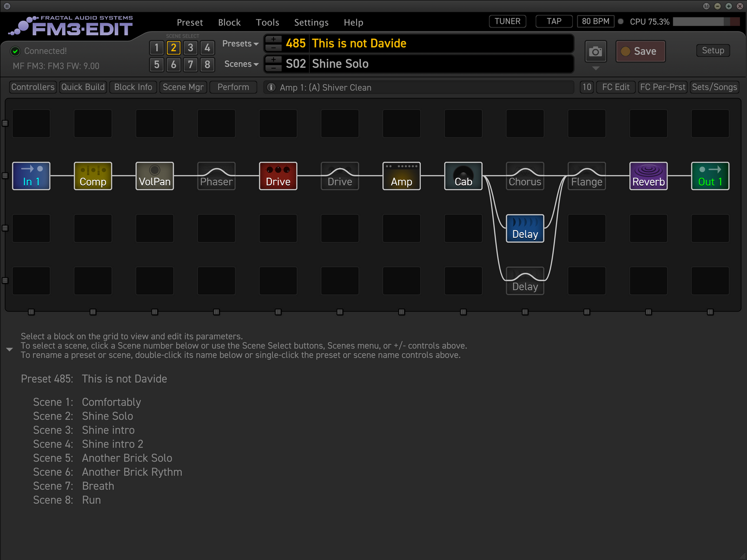This screenshot has height=560, width=747.
Task: Select the purple Reverb block
Action: pyautogui.click(x=648, y=176)
